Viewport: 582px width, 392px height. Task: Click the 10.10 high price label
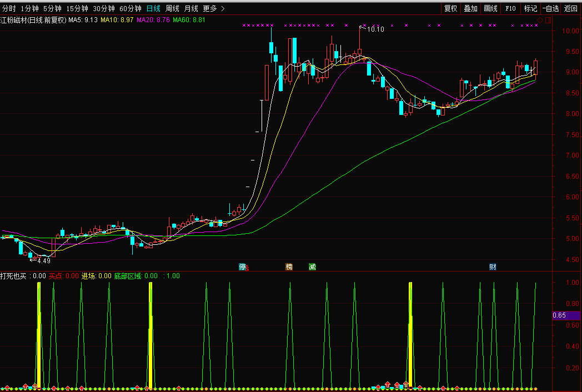pos(375,29)
